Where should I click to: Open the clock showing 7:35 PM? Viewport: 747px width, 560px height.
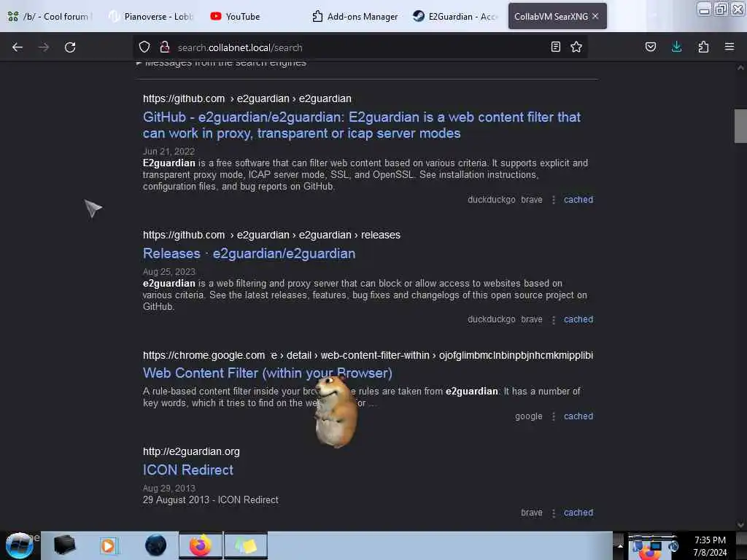point(710,546)
